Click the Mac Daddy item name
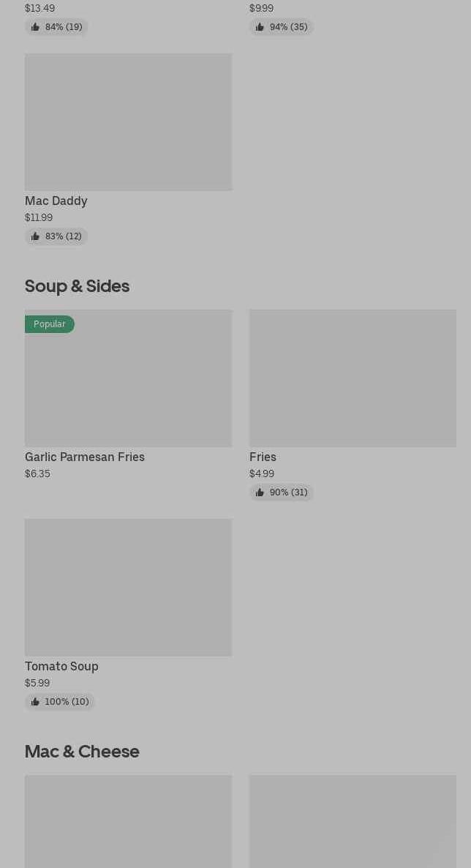The width and height of the screenshot is (471, 868). tap(56, 201)
